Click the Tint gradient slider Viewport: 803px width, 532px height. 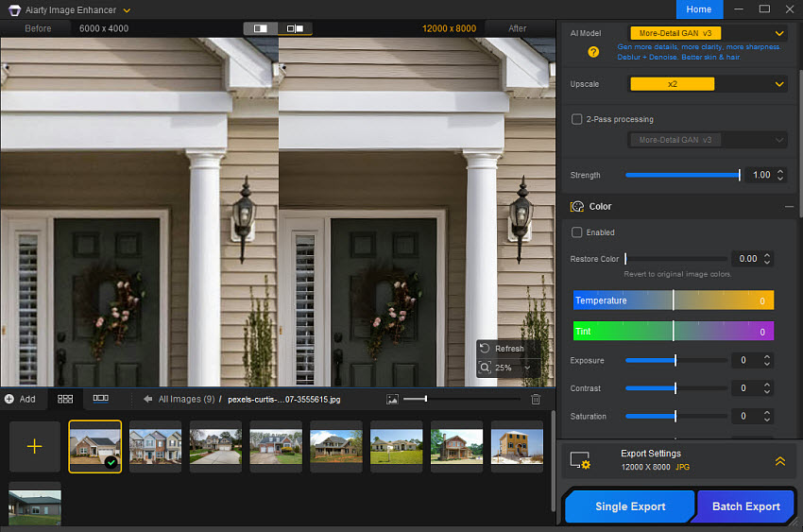(673, 332)
